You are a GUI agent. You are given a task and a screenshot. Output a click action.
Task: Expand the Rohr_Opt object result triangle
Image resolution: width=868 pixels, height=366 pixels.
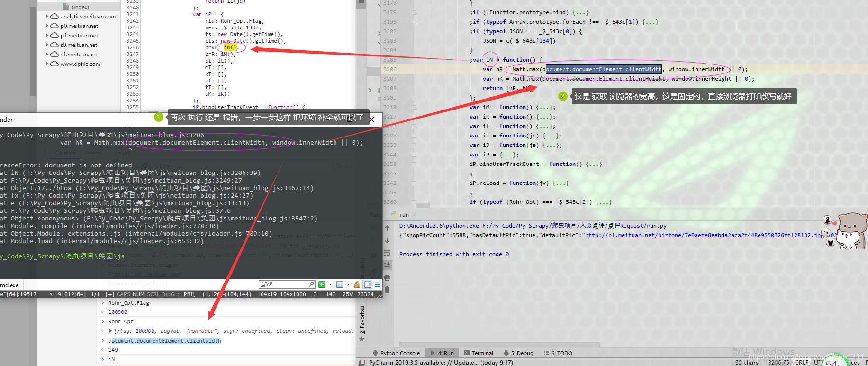pyautogui.click(x=111, y=331)
